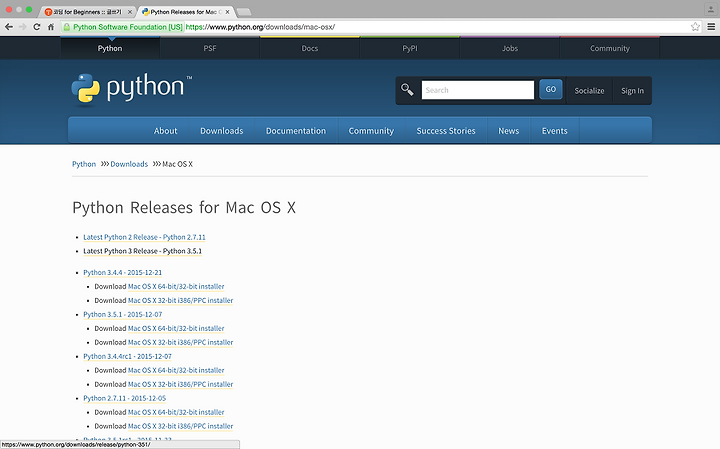Click the Downloads breadcrumb link
The height and width of the screenshot is (449, 720).
129,164
